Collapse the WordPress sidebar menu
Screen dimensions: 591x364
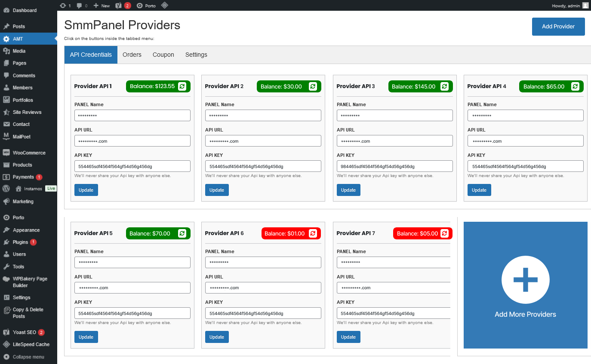28,357
